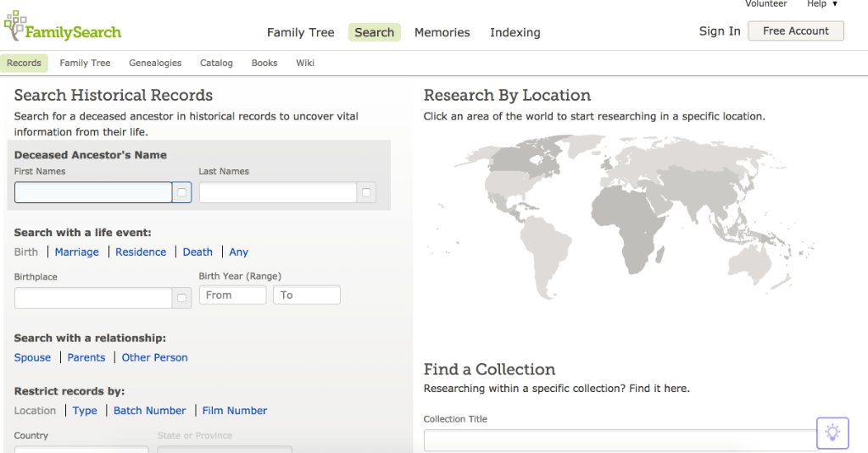Open the Indexing navigation item
The width and height of the screenshot is (868, 453).
pyautogui.click(x=515, y=33)
